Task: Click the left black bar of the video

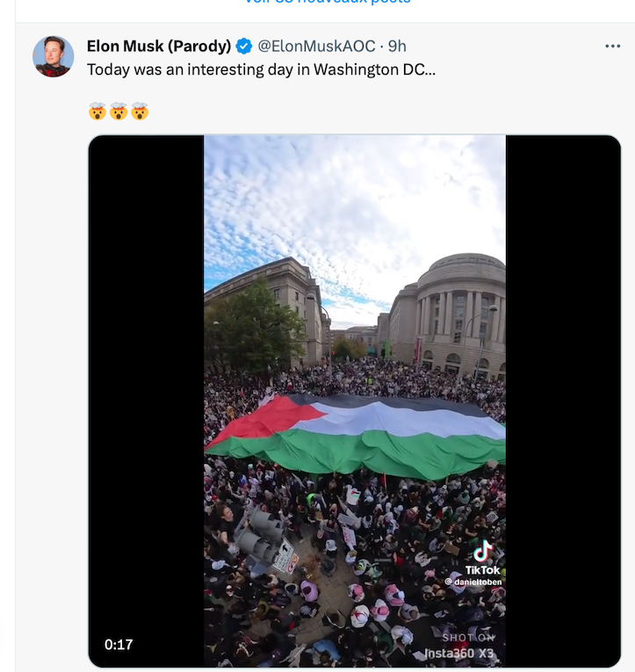Action: (x=147, y=395)
